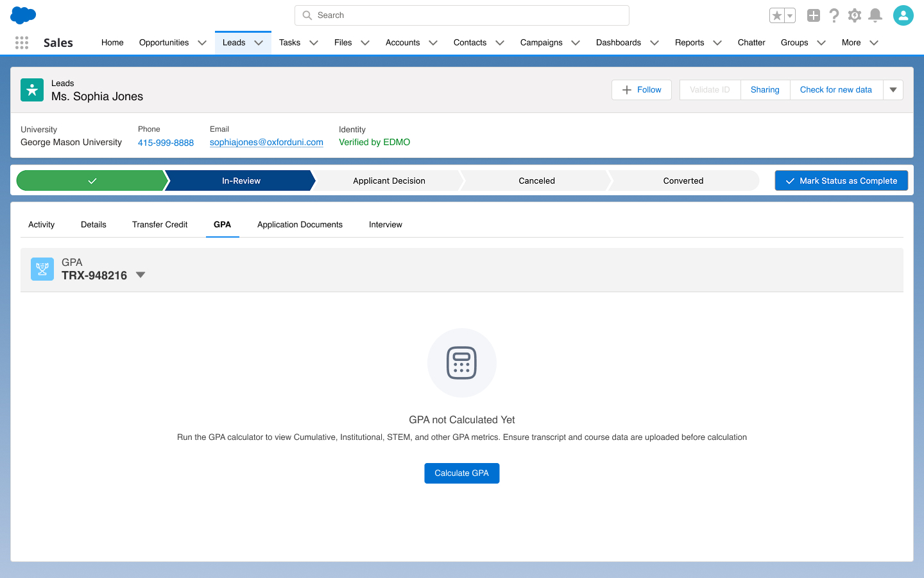Viewport: 924px width, 578px height.
Task: Switch to the Transfer Credit tab
Action: coord(159,224)
